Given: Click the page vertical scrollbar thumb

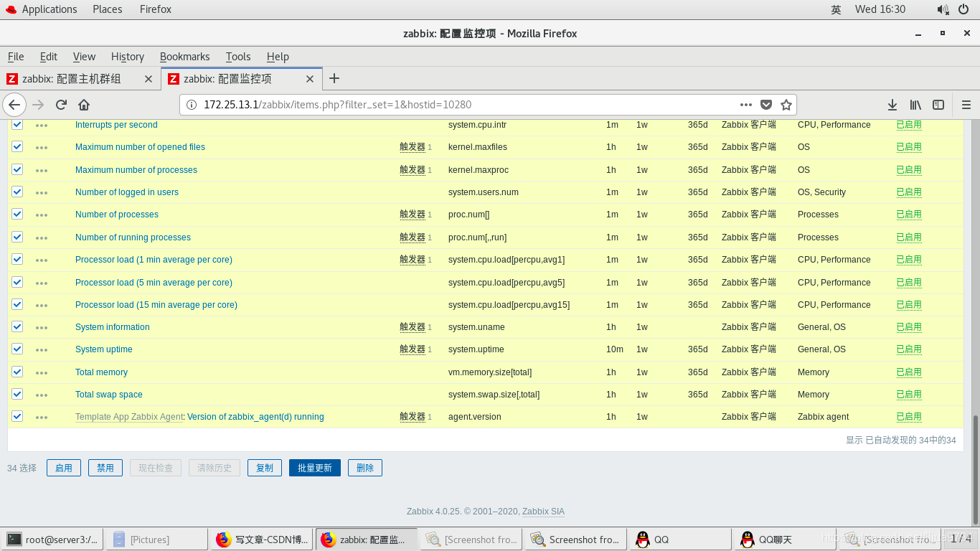Looking at the screenshot, I should [x=974, y=470].
